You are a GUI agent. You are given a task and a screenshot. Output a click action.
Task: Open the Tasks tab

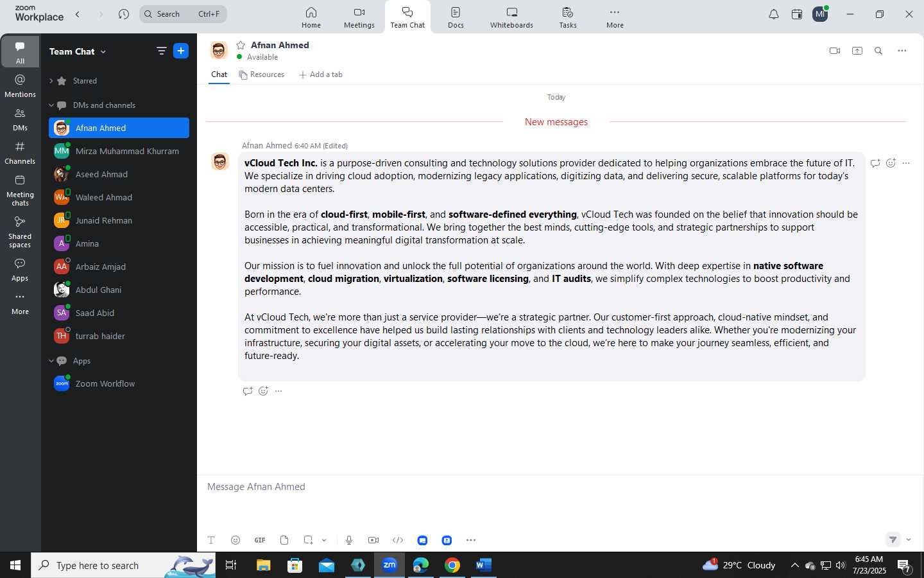click(568, 17)
